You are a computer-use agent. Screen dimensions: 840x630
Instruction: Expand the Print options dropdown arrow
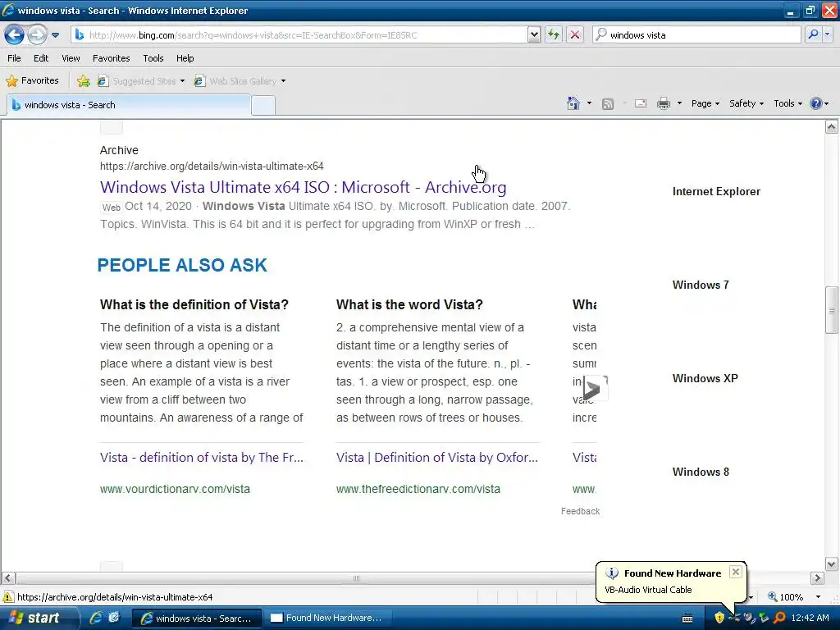[x=679, y=103]
